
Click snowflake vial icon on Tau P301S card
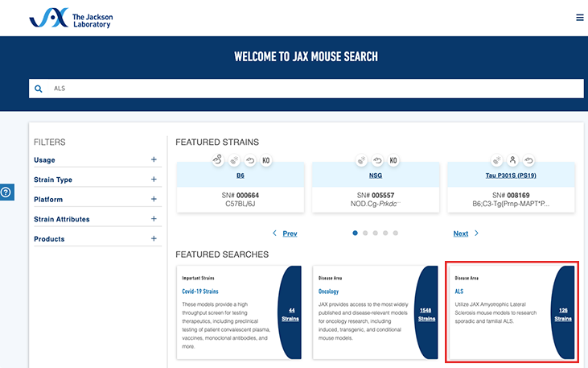tap(497, 161)
